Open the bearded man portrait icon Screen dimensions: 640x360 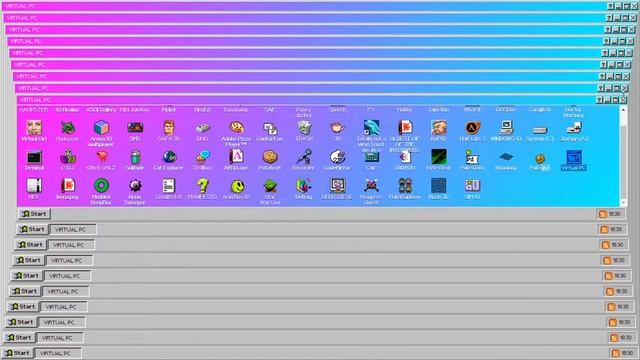[438, 128]
